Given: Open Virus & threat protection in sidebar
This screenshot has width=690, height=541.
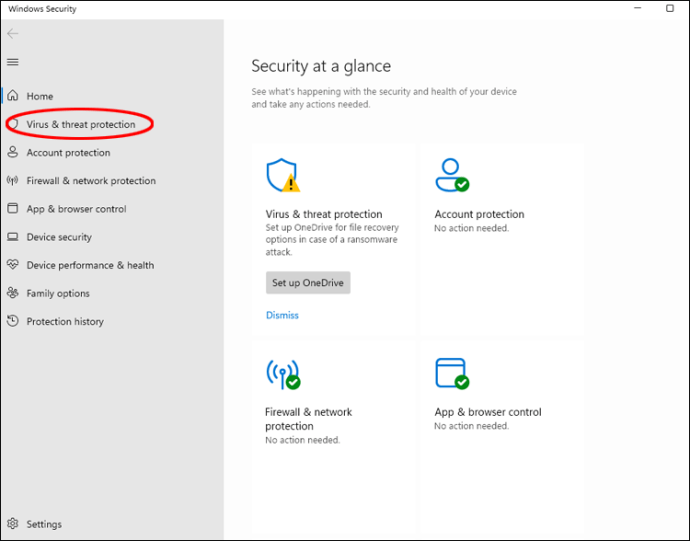Looking at the screenshot, I should point(81,124).
